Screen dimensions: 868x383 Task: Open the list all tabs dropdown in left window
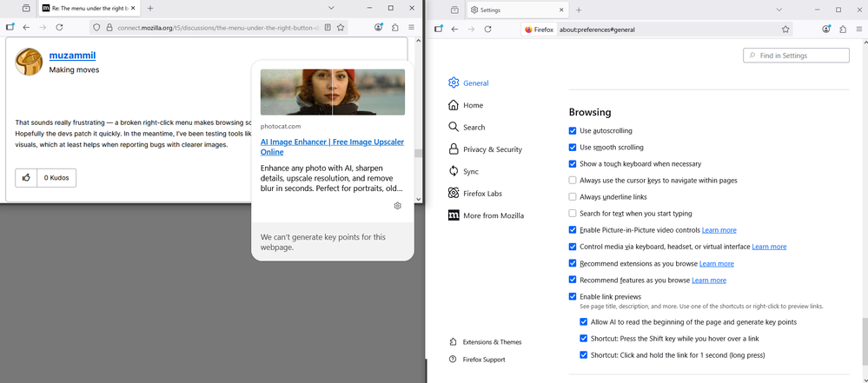coord(330,8)
